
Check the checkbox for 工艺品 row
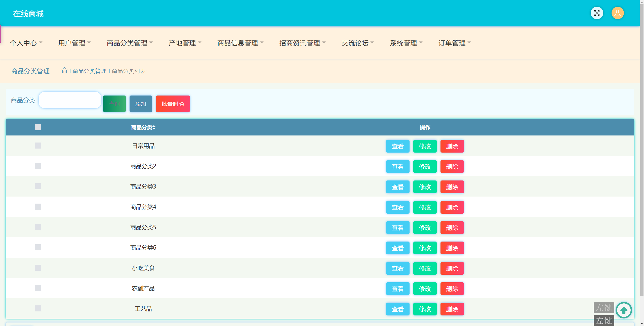[x=38, y=308]
